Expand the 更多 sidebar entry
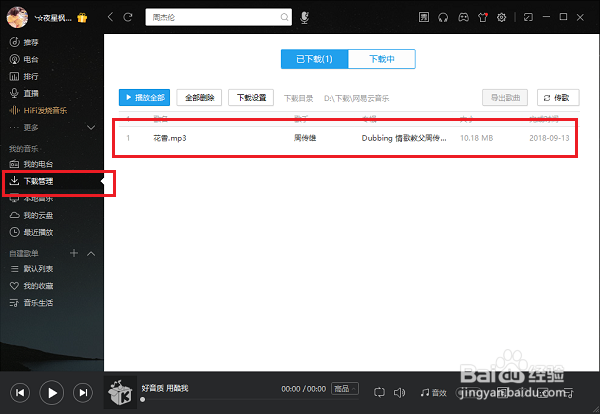 click(52, 127)
